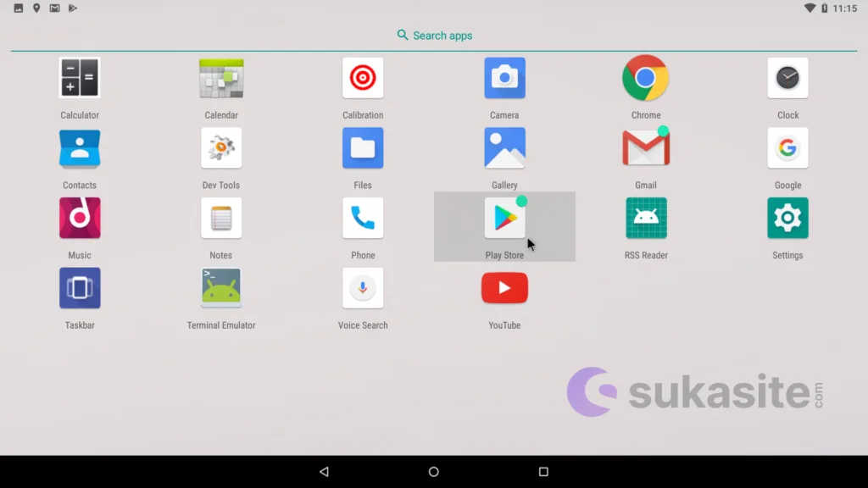Launch the Calendar app

coord(221,78)
